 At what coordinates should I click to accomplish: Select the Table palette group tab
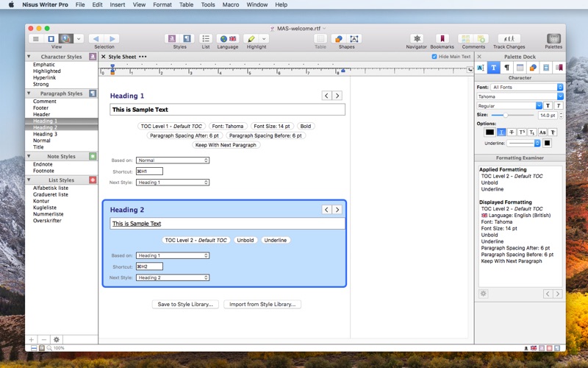[x=520, y=68]
